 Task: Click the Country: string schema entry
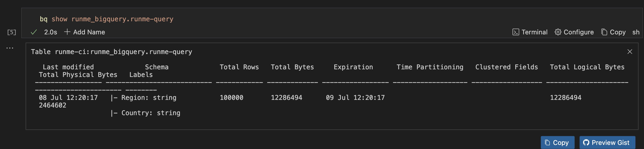click(x=151, y=113)
